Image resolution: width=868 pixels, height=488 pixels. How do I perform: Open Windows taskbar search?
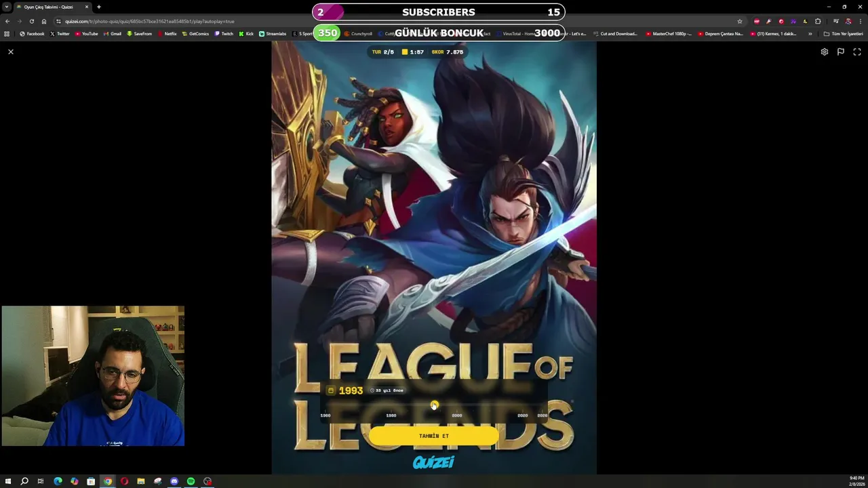click(24, 481)
